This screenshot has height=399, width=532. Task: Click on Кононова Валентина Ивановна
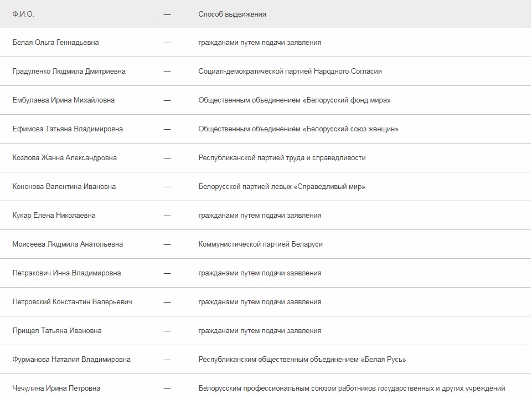coord(64,187)
